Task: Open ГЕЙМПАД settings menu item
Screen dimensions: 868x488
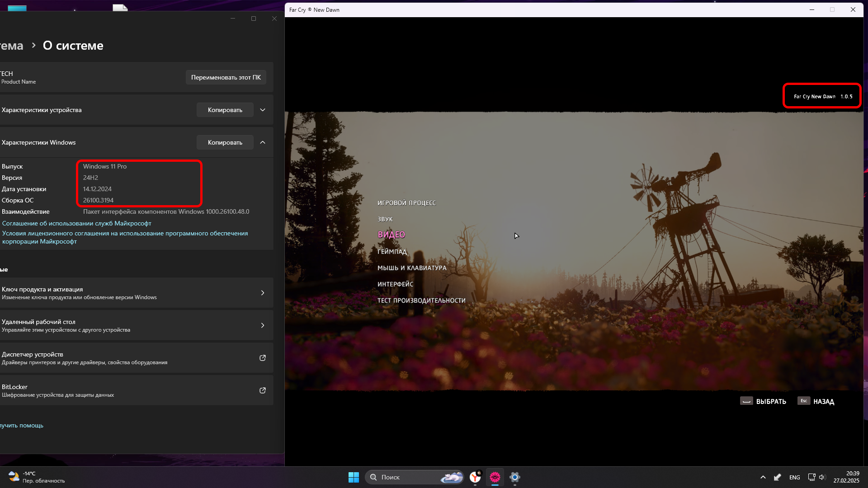Action: 392,252
